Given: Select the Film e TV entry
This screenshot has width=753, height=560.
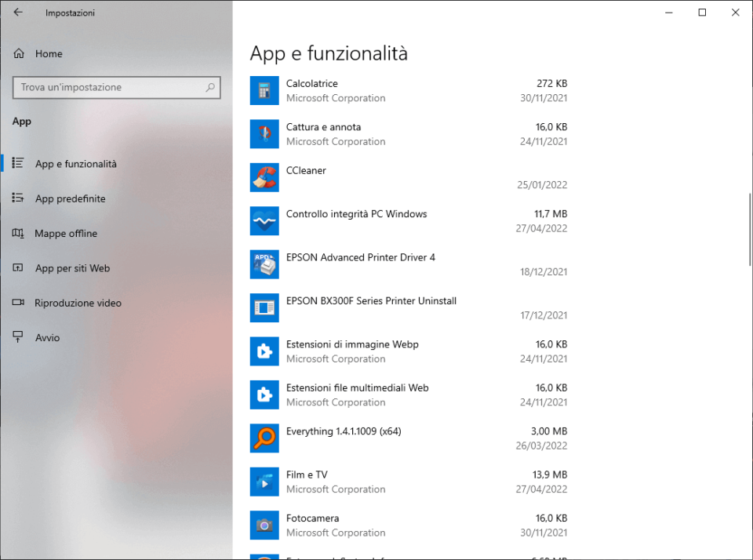Looking at the screenshot, I should 408,482.
